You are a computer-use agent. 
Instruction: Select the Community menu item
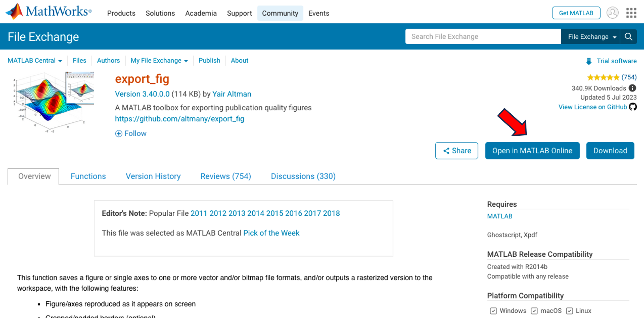click(x=280, y=13)
